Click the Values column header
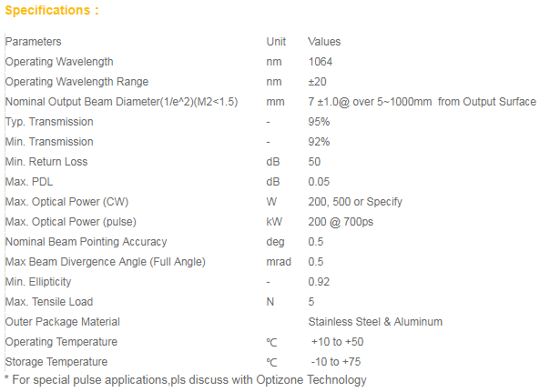The width and height of the screenshot is (540, 392). pyautogui.click(x=324, y=42)
